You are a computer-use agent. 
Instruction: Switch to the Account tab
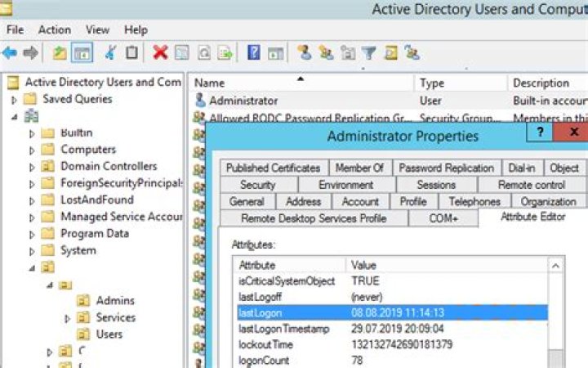tap(360, 201)
